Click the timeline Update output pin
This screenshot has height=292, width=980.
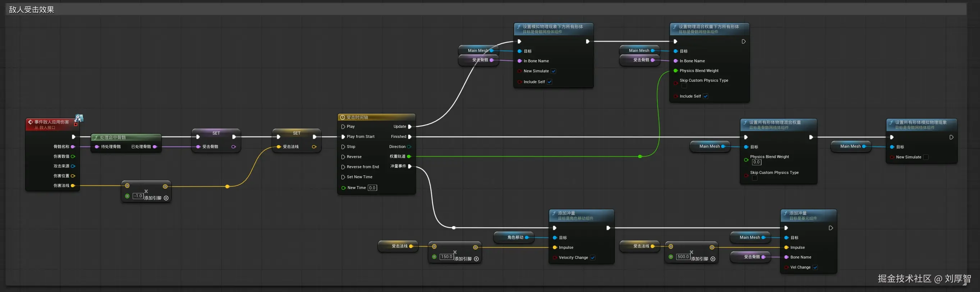[x=410, y=127]
